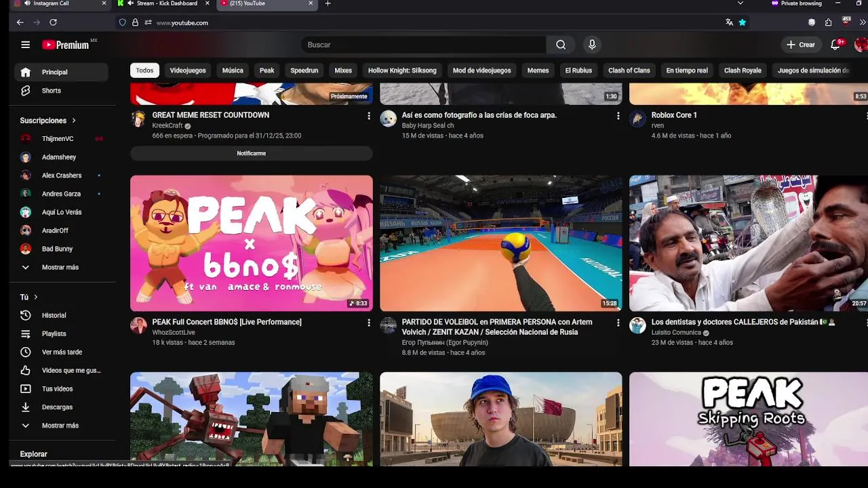Viewport: 868px width, 488px height.
Task: Select the Speedrun filter chip
Action: [x=304, y=70]
